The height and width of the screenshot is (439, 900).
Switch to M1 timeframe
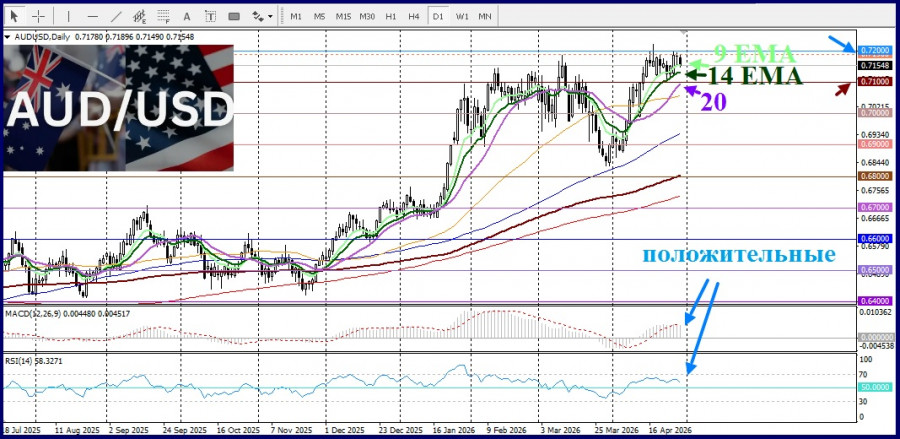[296, 16]
